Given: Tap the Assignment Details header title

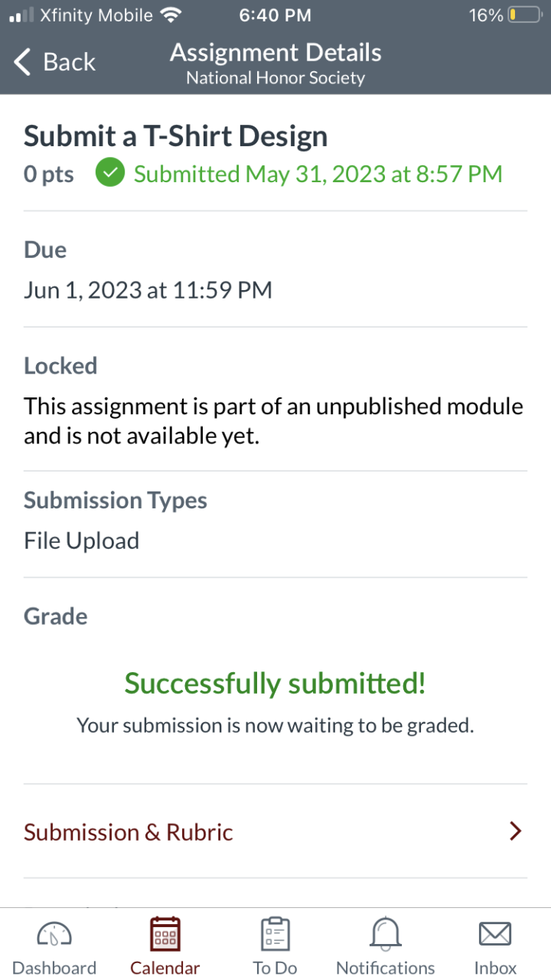Looking at the screenshot, I should point(275,53).
